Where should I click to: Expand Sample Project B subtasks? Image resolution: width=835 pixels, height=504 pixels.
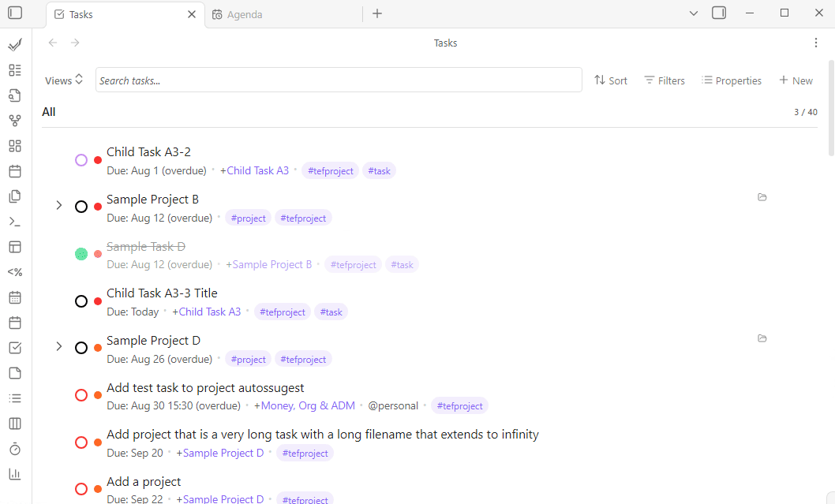coord(58,206)
